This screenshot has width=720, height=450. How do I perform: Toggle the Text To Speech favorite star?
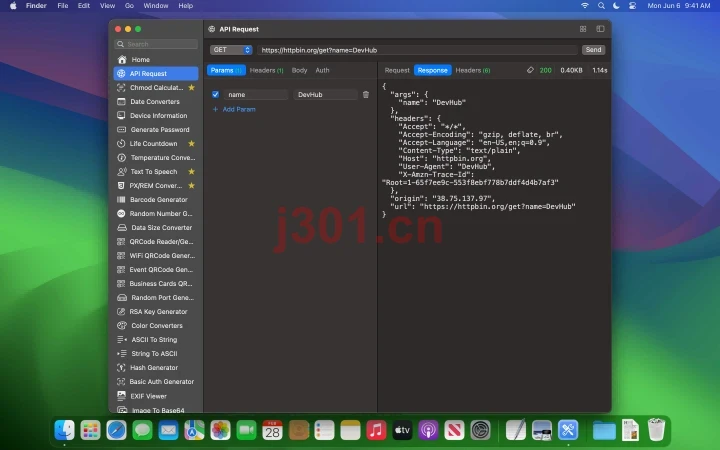coord(191,172)
